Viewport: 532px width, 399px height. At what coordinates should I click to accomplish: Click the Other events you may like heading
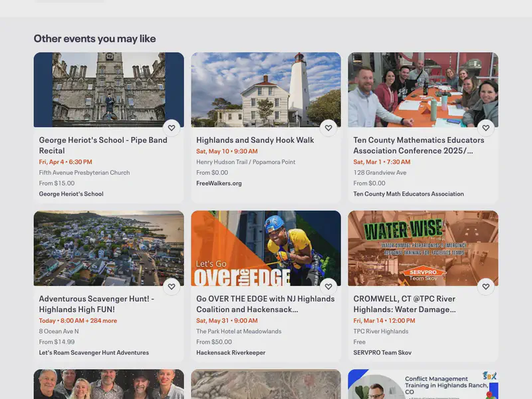pyautogui.click(x=94, y=39)
